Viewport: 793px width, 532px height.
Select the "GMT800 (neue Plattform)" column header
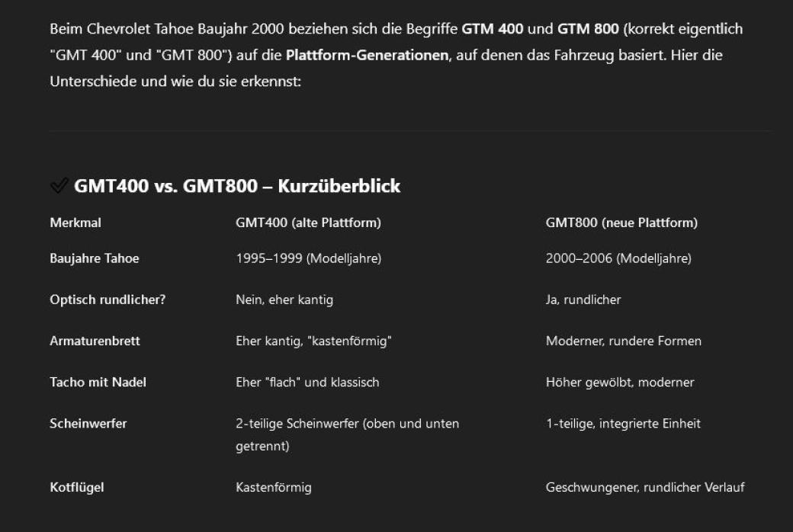point(621,223)
